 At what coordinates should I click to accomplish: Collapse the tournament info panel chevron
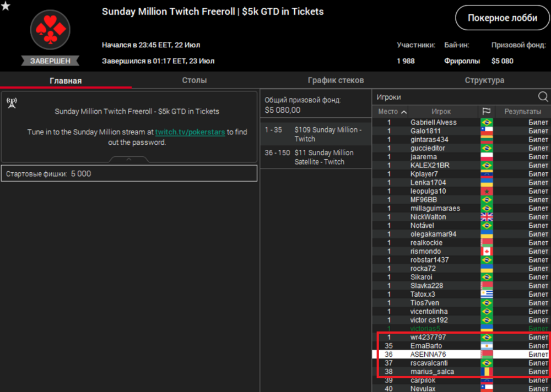pos(128,160)
